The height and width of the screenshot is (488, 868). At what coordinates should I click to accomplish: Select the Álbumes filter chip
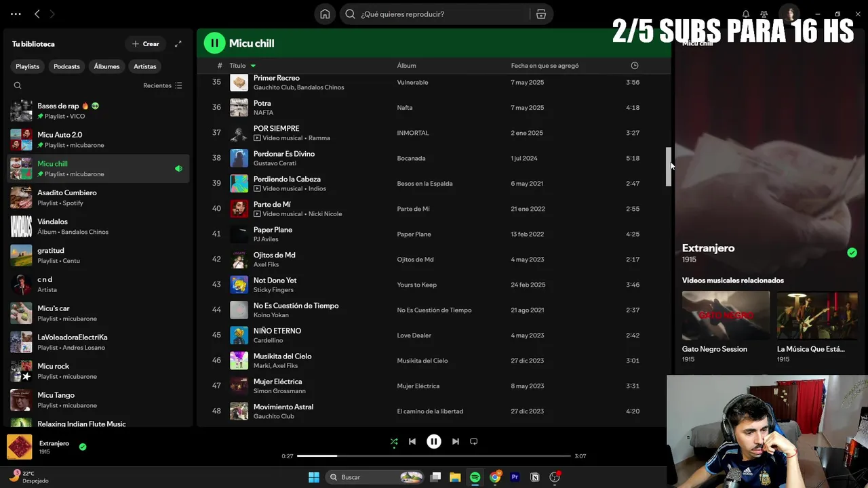click(x=106, y=66)
